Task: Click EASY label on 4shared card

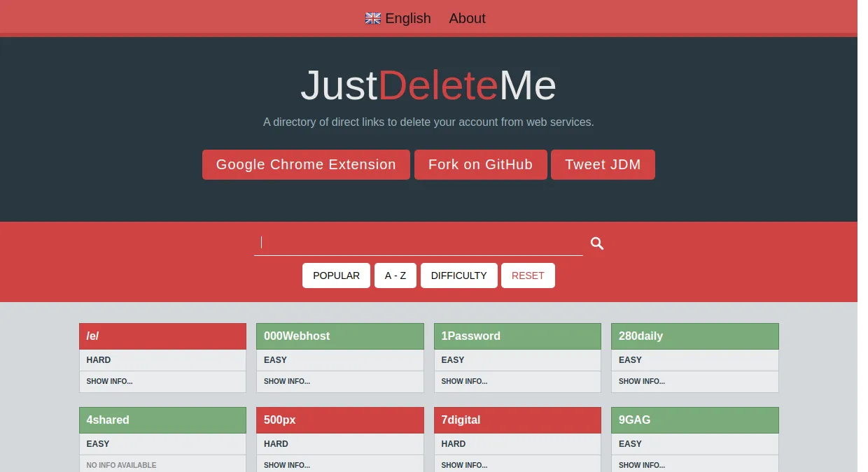Action: click(98, 444)
